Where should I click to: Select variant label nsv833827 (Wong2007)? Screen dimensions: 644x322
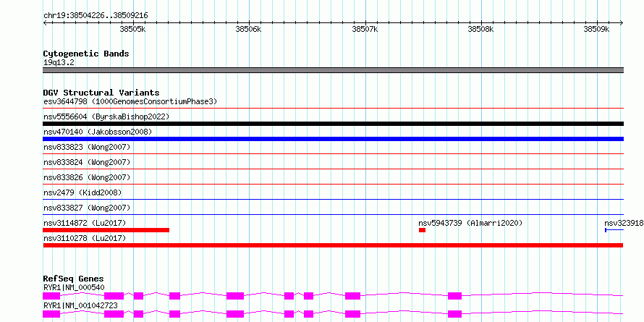point(87,208)
